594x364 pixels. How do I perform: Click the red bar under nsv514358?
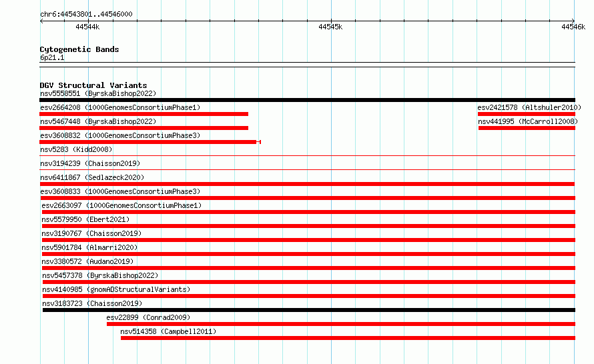coord(348,338)
